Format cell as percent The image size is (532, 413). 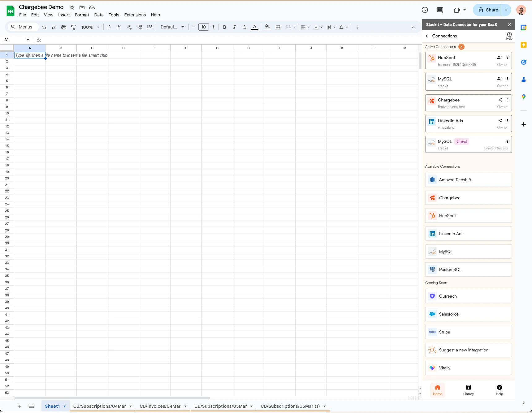119,27
